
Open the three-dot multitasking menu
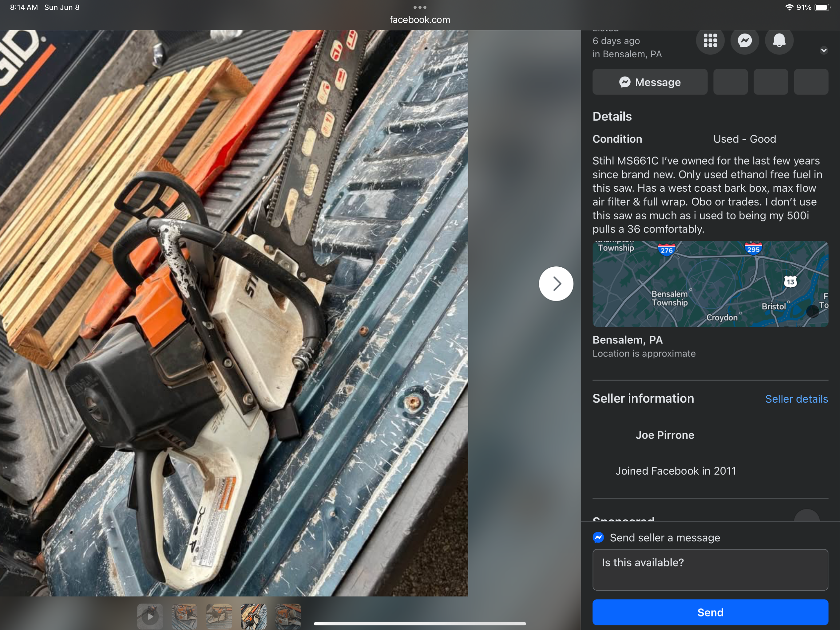pos(420,7)
